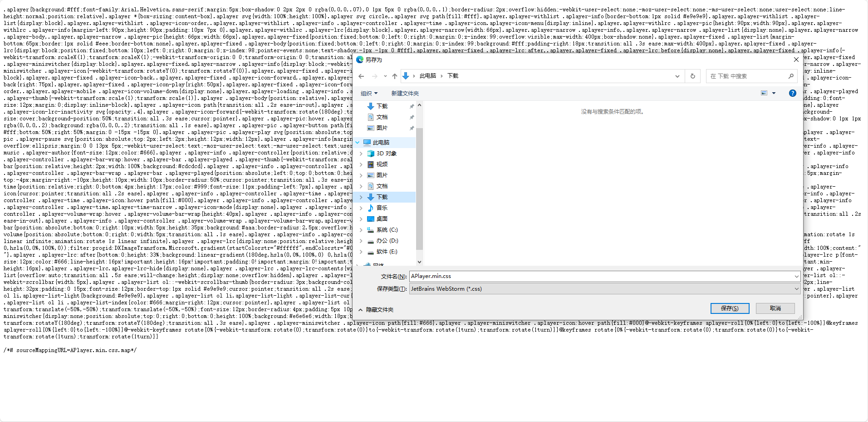This screenshot has width=868, height=422.
Task: Open the recent locations dropdown arrow
Action: click(x=385, y=76)
